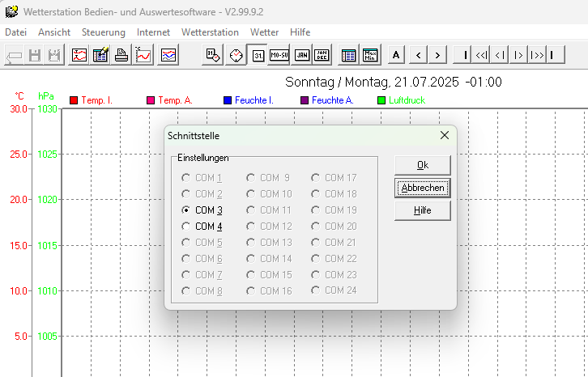Click the <<| fast backward toolbar button
Image resolution: width=588 pixels, height=377 pixels.
tap(481, 56)
